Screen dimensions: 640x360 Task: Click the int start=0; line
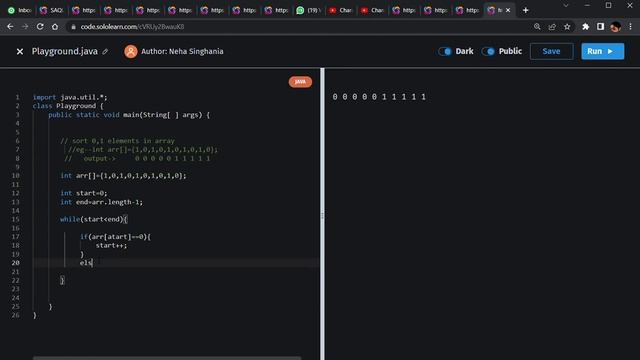(x=84, y=193)
